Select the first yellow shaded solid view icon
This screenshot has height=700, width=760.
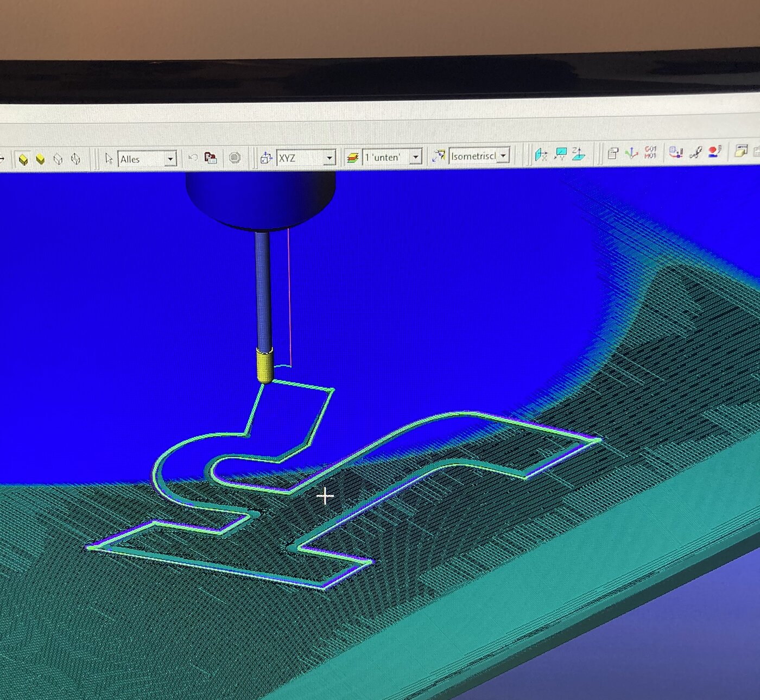pyautogui.click(x=23, y=159)
